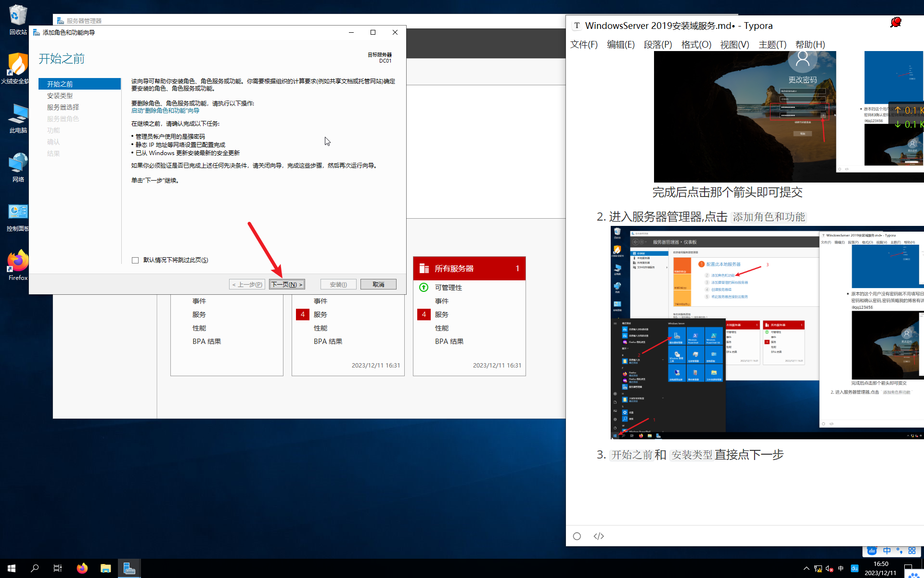Open File Explorer from the taskbar
This screenshot has width=924, height=578.
click(105, 568)
